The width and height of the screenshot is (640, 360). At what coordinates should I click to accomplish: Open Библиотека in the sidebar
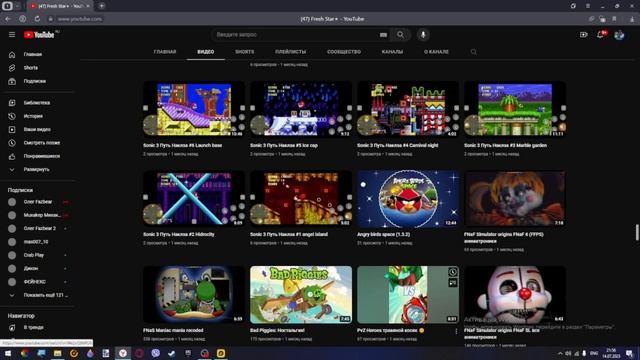[38, 103]
